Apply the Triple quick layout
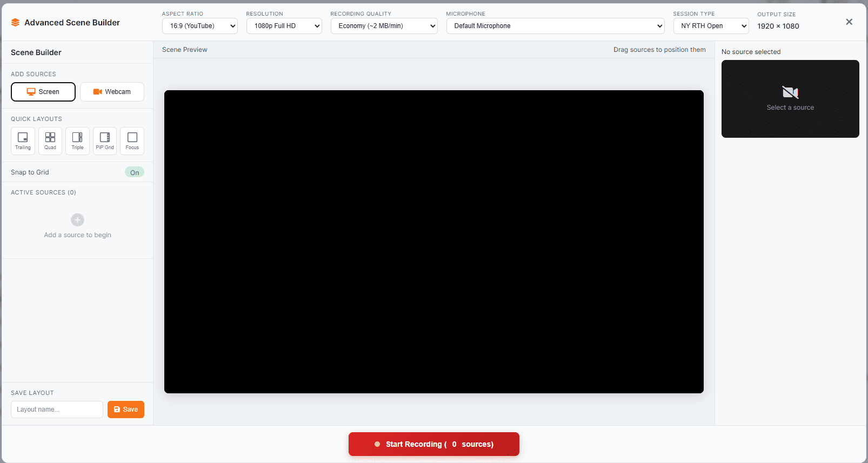 coord(77,141)
